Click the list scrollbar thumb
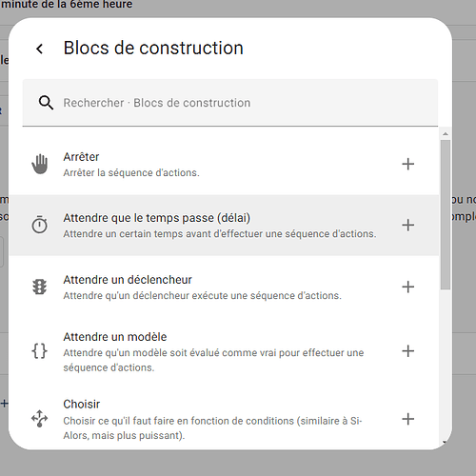Screen dimensions: 476x476 (x=446, y=214)
